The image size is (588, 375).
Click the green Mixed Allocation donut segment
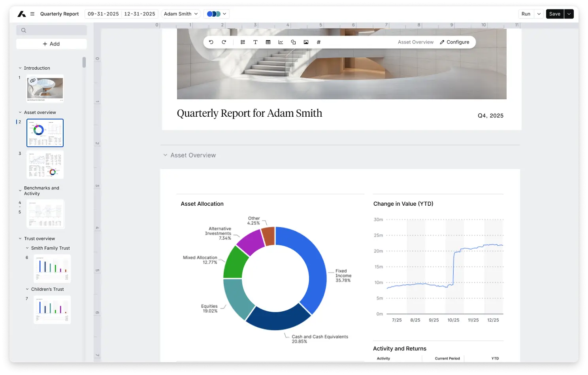coord(234,264)
